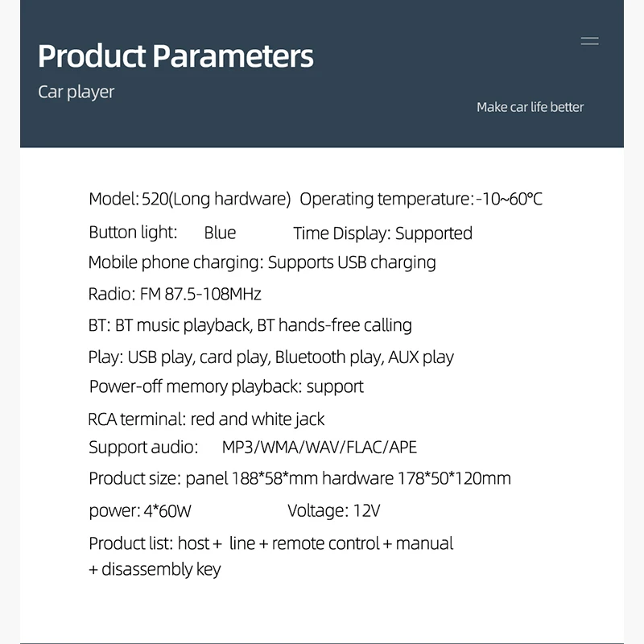The height and width of the screenshot is (644, 644).
Task: Click the Product Parameters heading
Action: click(175, 56)
